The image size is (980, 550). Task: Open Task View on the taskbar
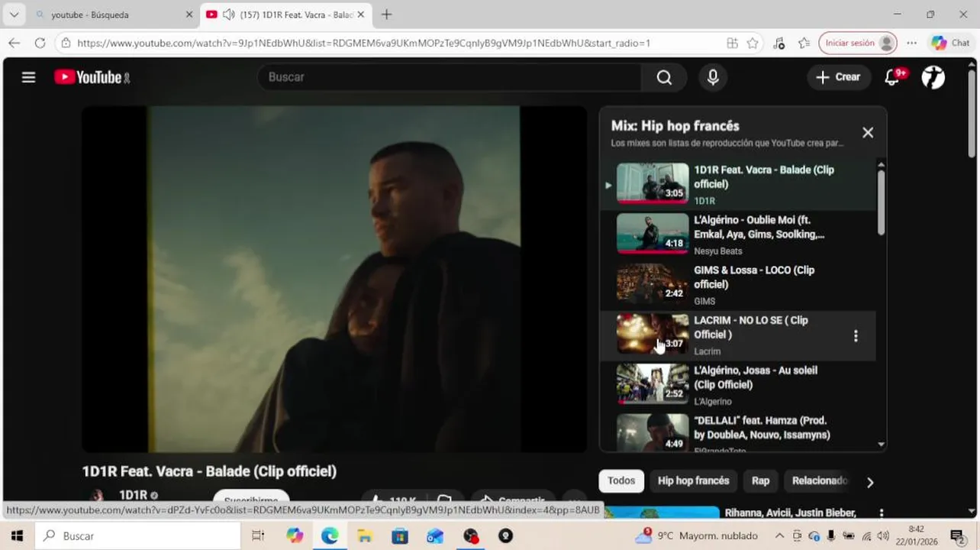click(x=258, y=536)
